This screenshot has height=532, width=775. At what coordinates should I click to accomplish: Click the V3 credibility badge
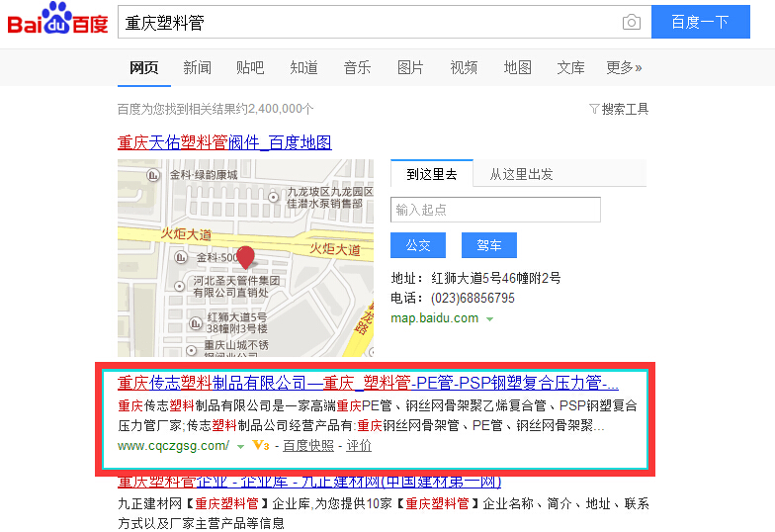coord(261,446)
